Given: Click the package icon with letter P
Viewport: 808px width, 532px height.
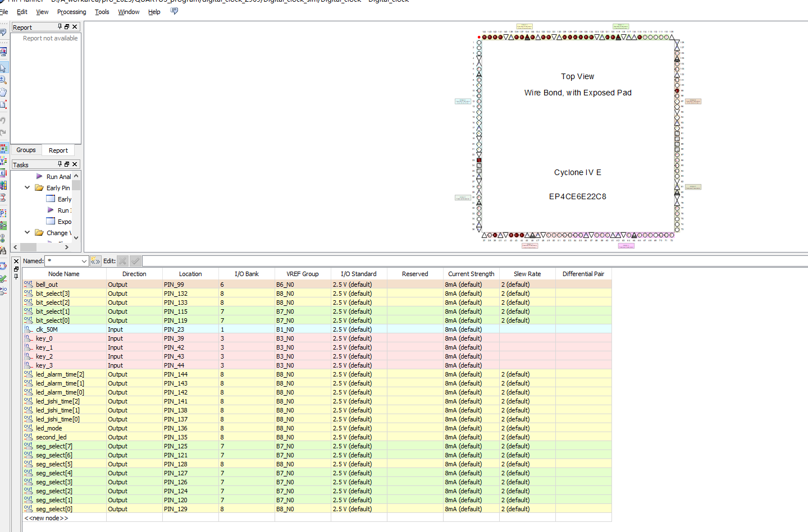Looking at the screenshot, I should (3, 213).
